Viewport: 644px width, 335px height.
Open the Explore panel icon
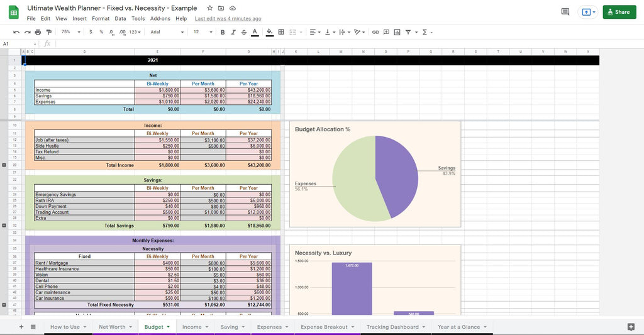tap(631, 327)
